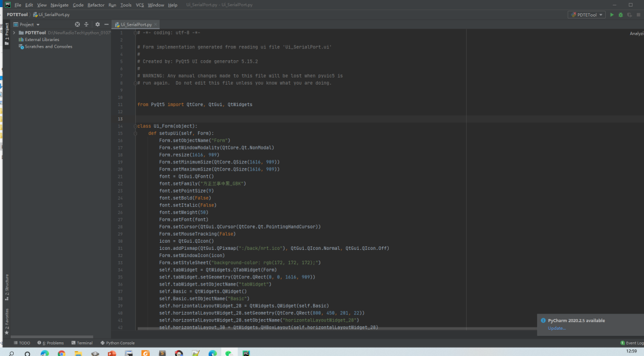Click the line 'class Ui_Form(object):'

pos(167,126)
